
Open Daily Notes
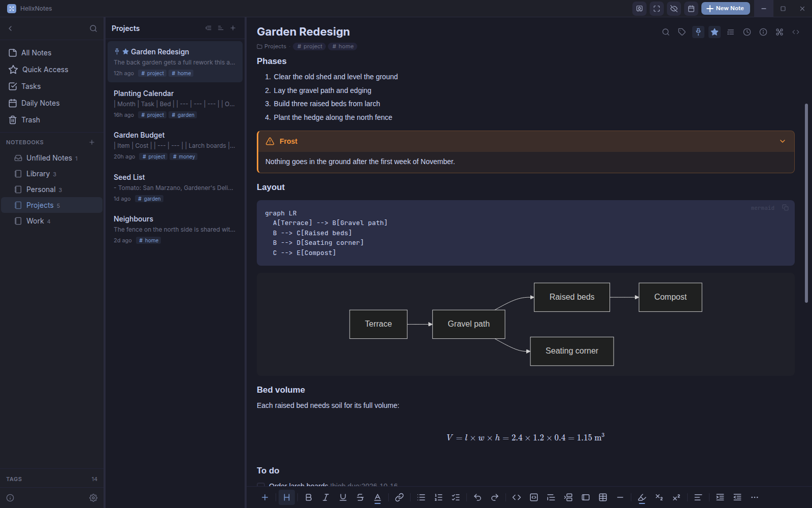coord(52,103)
